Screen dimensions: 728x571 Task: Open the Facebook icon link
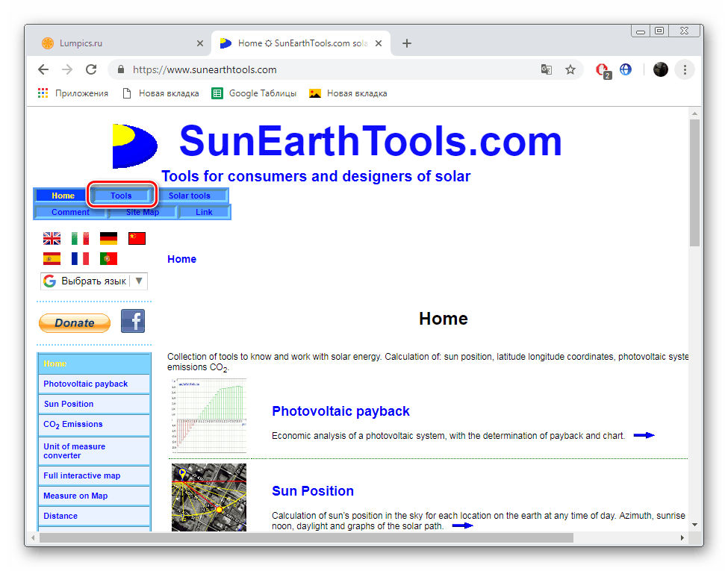pyautogui.click(x=133, y=321)
